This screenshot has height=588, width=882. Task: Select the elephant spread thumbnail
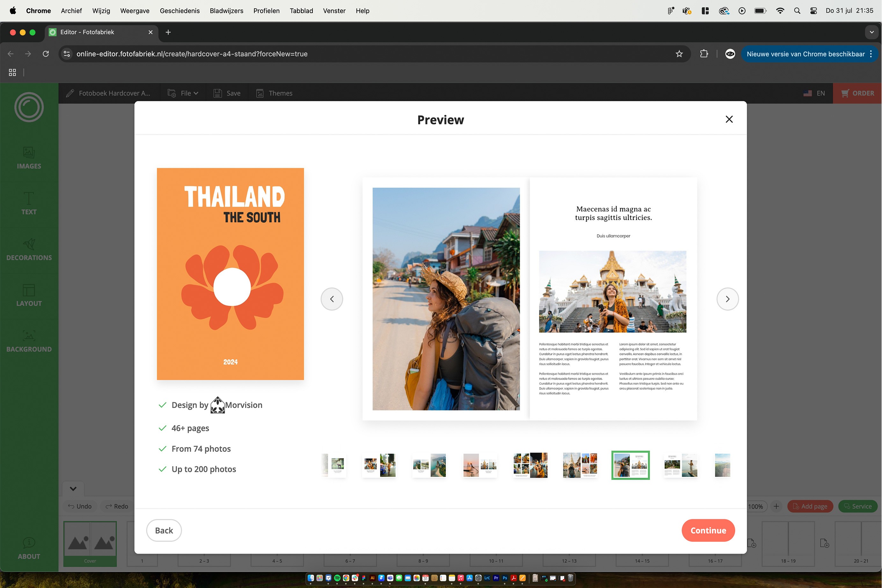[336, 465]
